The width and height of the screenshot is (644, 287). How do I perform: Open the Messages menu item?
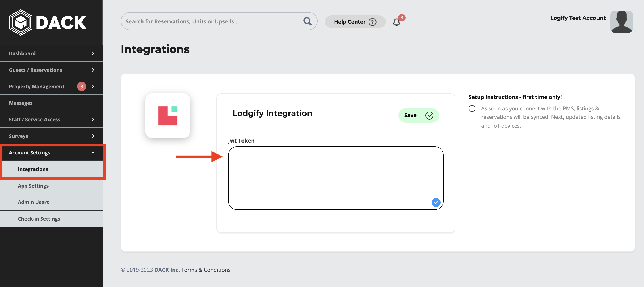(21, 103)
